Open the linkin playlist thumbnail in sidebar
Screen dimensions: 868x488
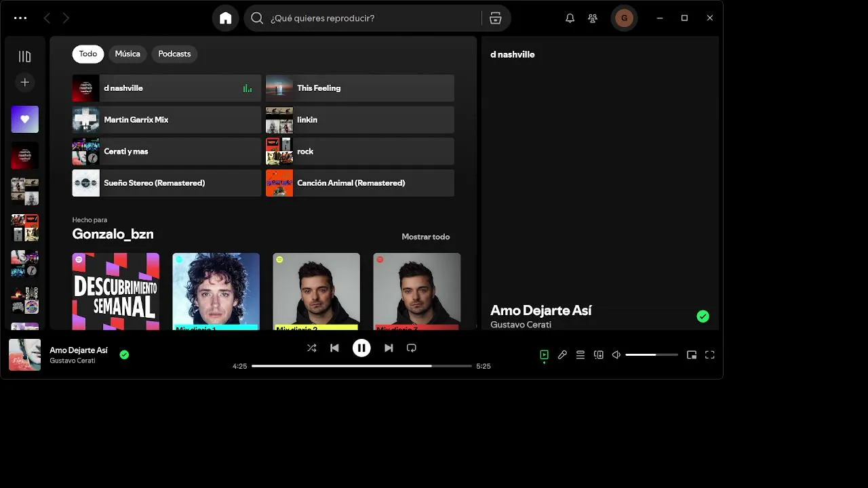click(24, 192)
